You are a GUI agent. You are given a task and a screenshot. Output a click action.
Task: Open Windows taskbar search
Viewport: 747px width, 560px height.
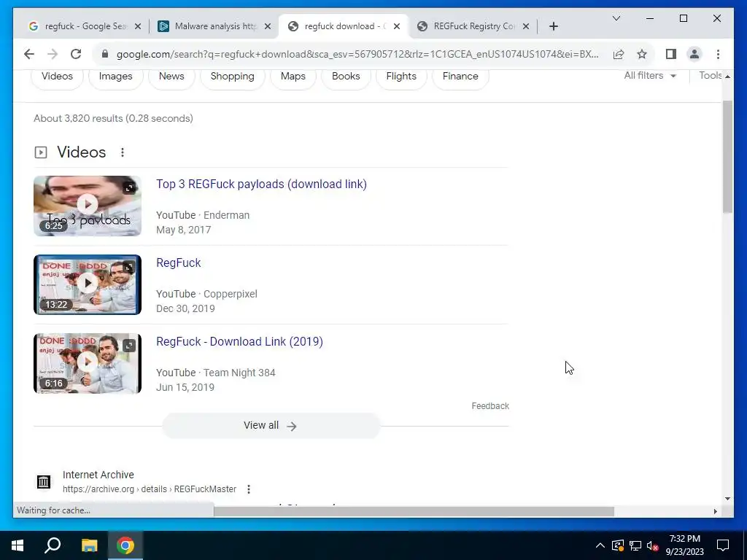[x=53, y=545]
